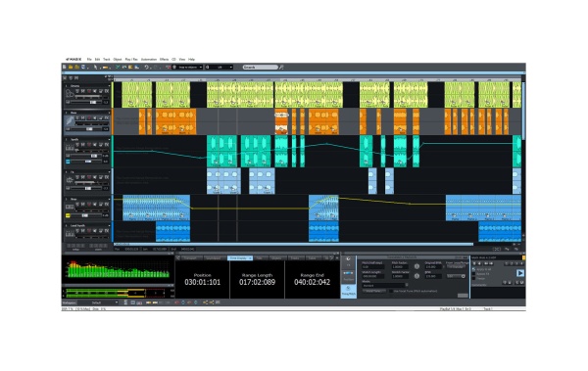Open the Effects menu

point(164,59)
